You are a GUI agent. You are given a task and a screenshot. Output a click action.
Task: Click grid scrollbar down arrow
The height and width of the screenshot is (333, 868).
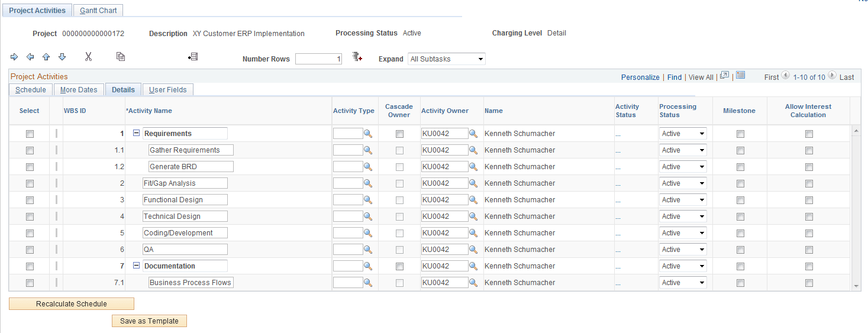[856, 286]
